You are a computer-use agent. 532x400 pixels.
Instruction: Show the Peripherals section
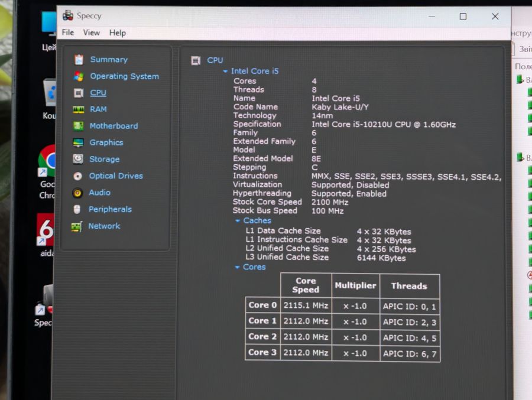(x=110, y=209)
